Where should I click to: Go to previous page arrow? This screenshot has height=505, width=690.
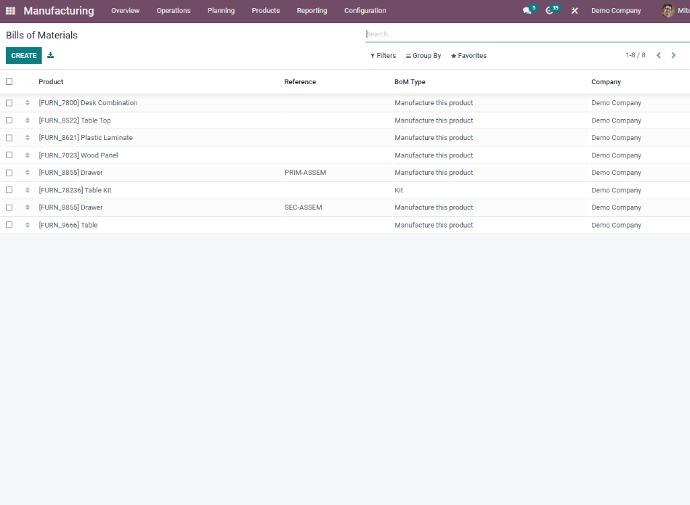pyautogui.click(x=658, y=55)
